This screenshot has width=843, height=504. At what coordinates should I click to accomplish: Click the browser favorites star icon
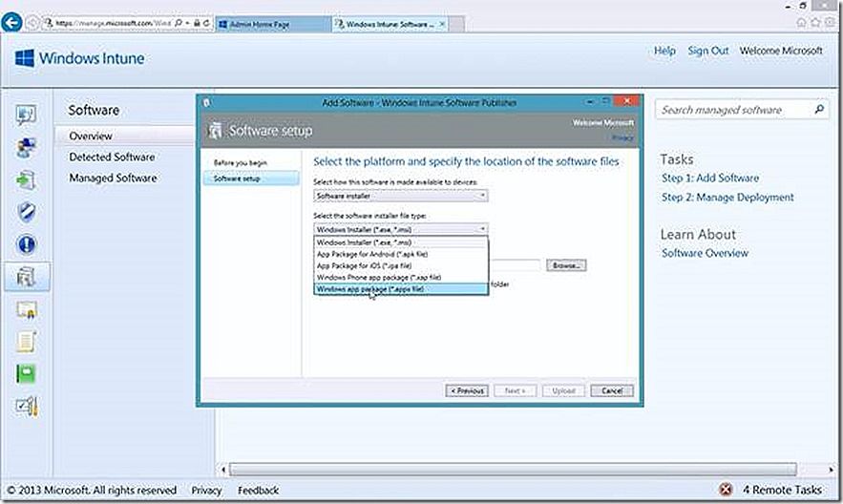click(815, 23)
